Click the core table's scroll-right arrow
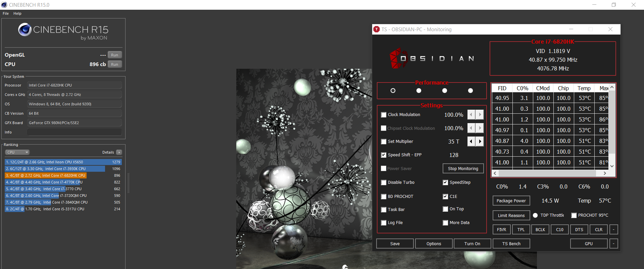 coord(605,173)
